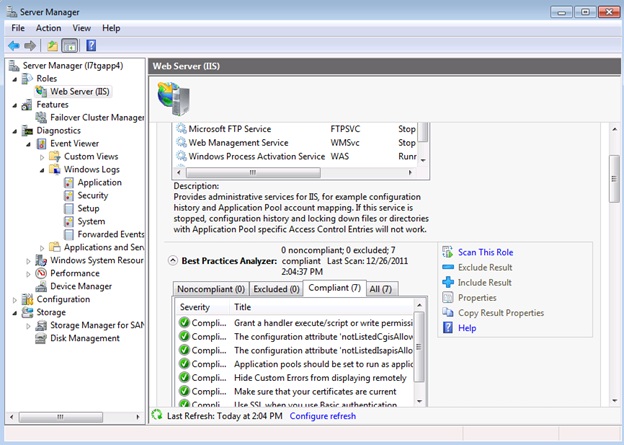Viewport: 624px width, 445px height.
Task: Collapse the Features tree node
Action: (15, 105)
